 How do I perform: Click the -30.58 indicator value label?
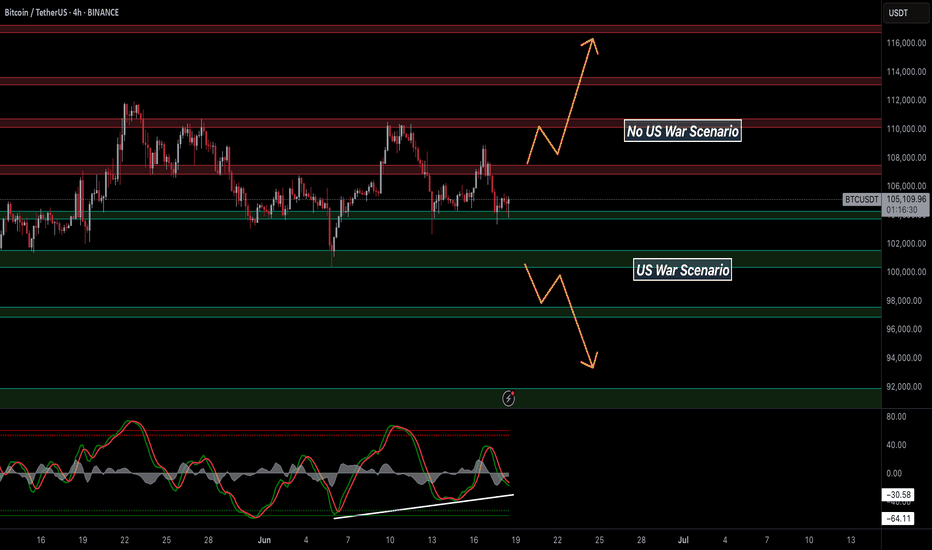pos(898,495)
